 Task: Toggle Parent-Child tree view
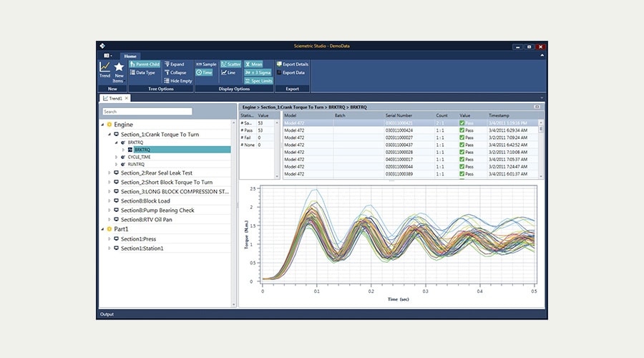coord(145,64)
